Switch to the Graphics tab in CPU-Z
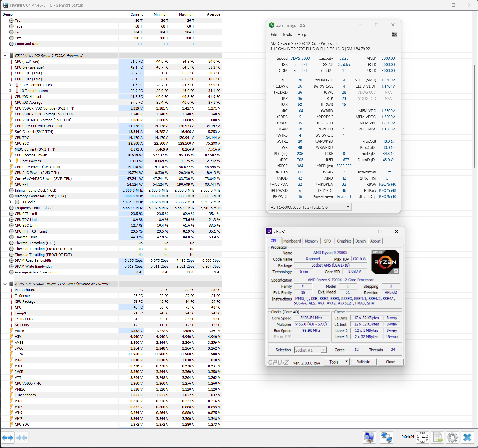The height and width of the screenshot is (448, 478). pos(344,241)
